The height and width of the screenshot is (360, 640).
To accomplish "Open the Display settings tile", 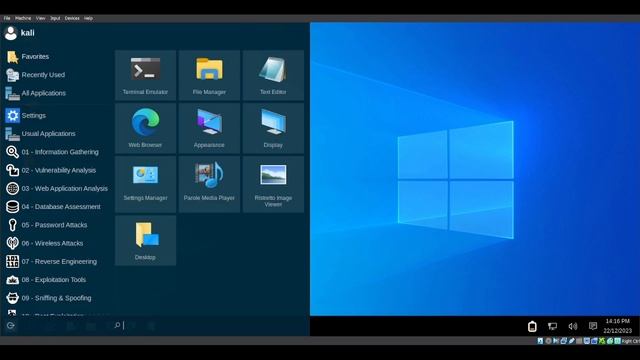I will pos(273,128).
